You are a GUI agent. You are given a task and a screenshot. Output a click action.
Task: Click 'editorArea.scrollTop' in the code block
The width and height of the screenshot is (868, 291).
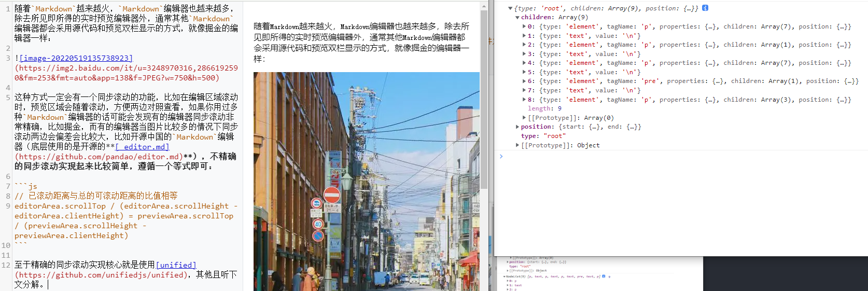(x=60, y=206)
